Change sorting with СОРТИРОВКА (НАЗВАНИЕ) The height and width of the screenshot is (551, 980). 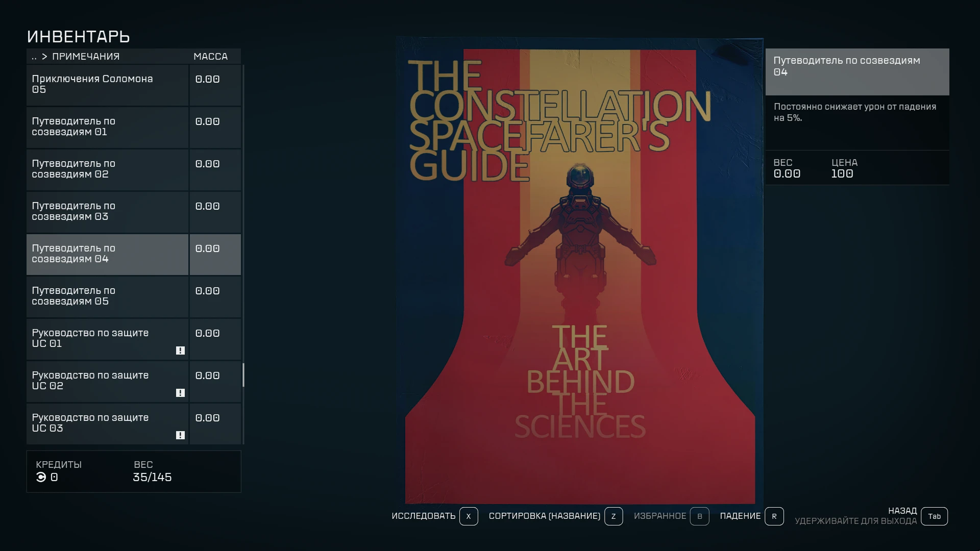[544, 516]
